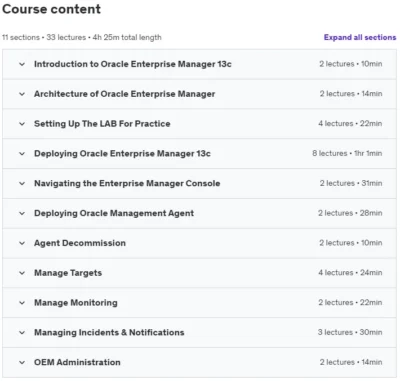400x381 pixels.
Task: Open the Agent Decommission section title
Action: click(80, 243)
